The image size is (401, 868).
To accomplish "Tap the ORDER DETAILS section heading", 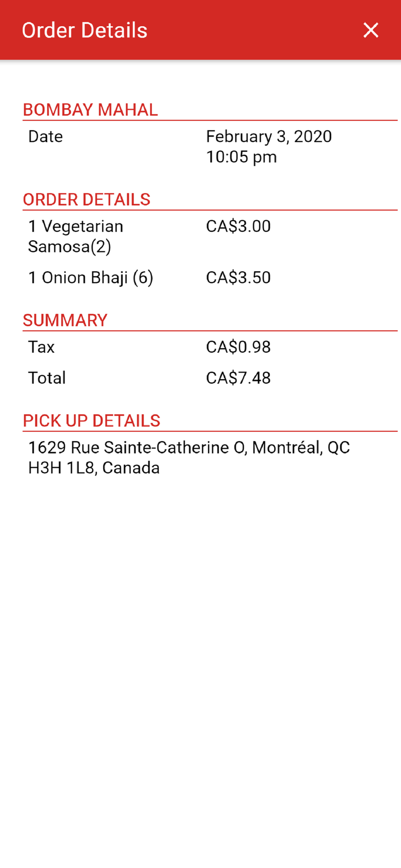I will coord(86,200).
